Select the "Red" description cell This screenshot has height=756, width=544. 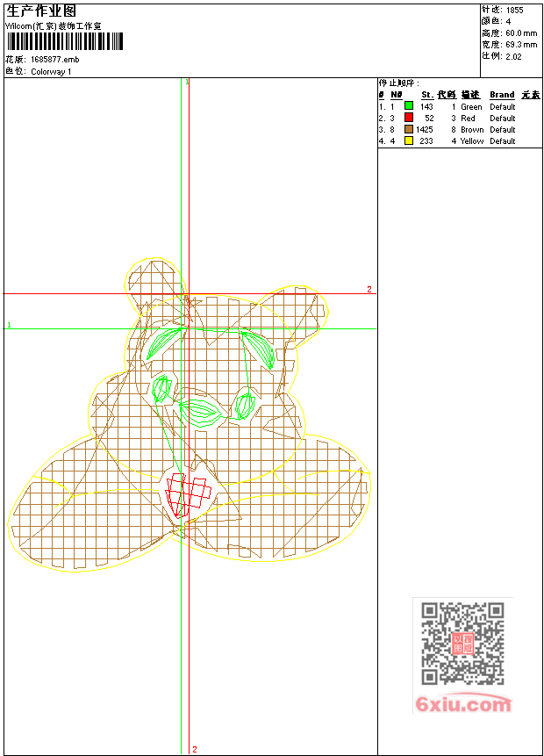tap(468, 119)
